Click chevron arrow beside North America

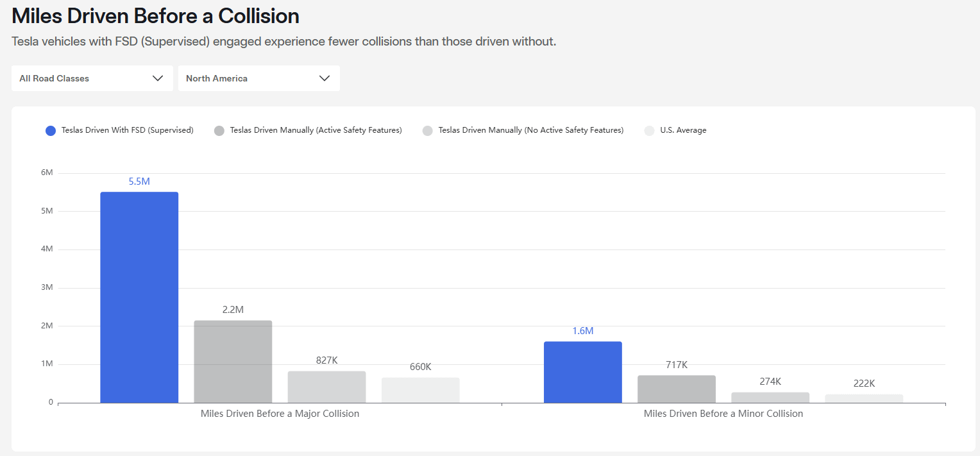pyautogui.click(x=325, y=78)
